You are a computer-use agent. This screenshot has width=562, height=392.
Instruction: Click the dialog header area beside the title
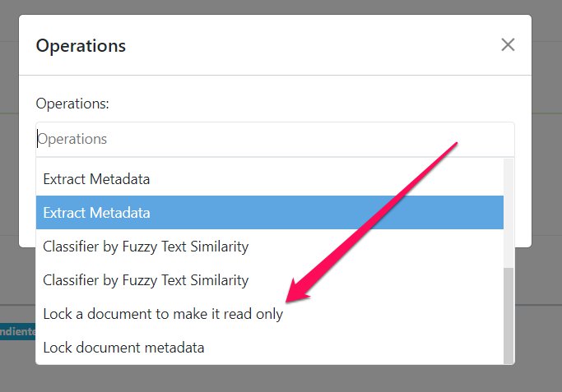point(313,46)
